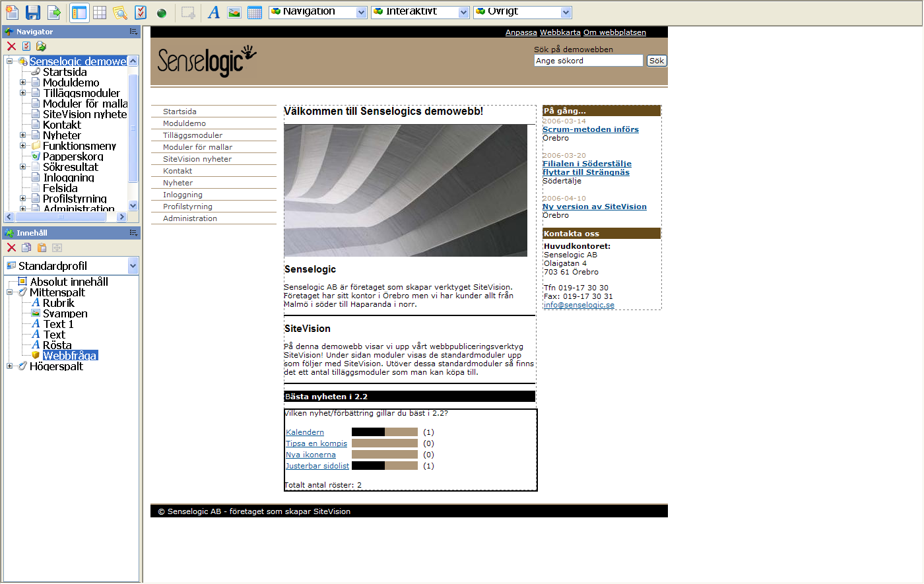Insert a table module from the toolbar
The image size is (924, 584).
pos(255,12)
